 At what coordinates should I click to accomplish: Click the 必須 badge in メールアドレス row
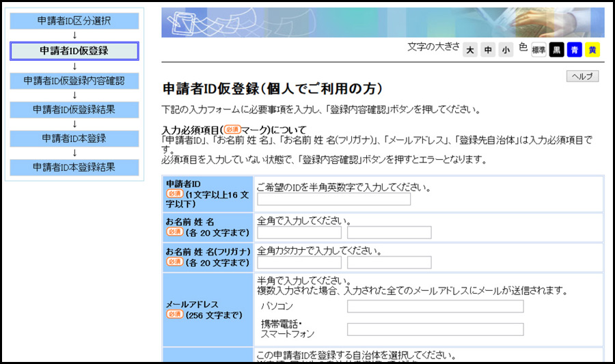tap(174, 314)
